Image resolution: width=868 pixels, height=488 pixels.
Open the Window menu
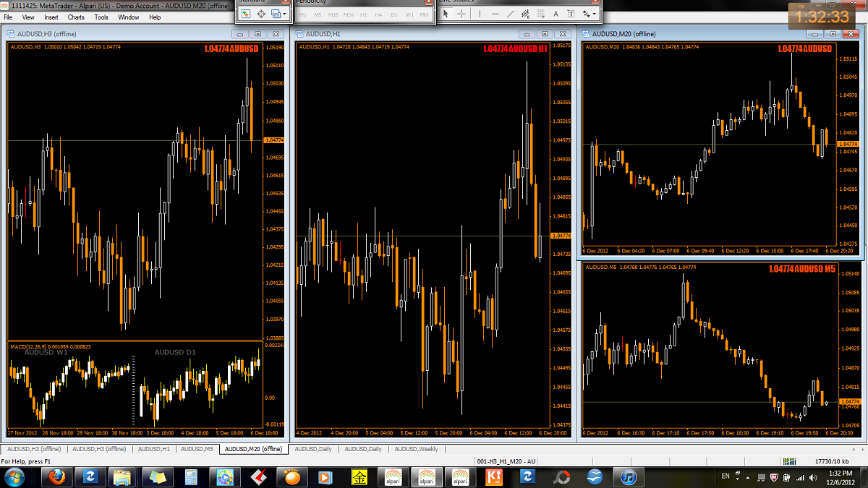(129, 17)
